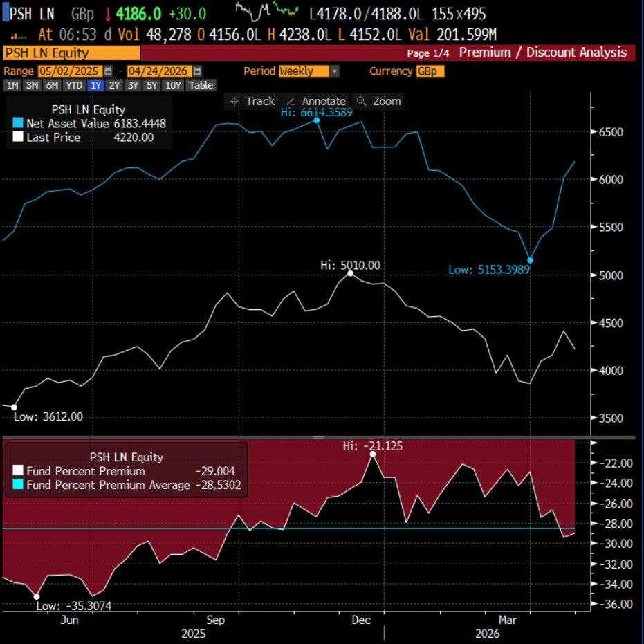Click the red down arrow by price

click(108, 15)
